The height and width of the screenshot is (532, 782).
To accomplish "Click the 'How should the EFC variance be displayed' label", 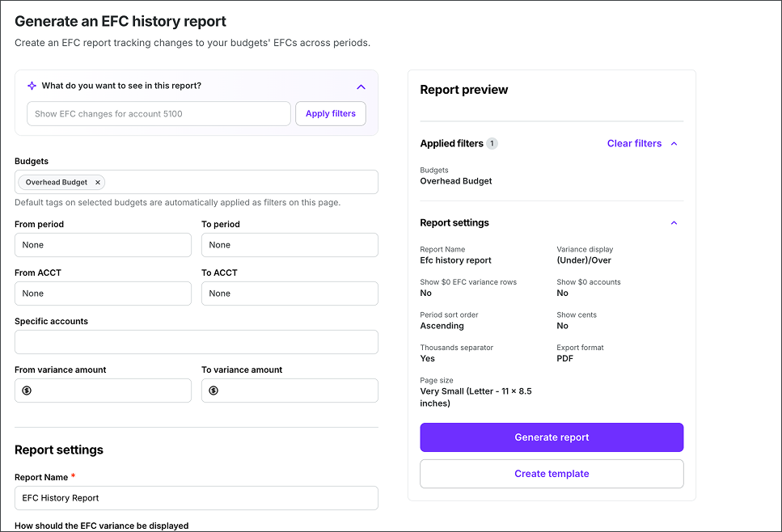I will pyautogui.click(x=102, y=526).
